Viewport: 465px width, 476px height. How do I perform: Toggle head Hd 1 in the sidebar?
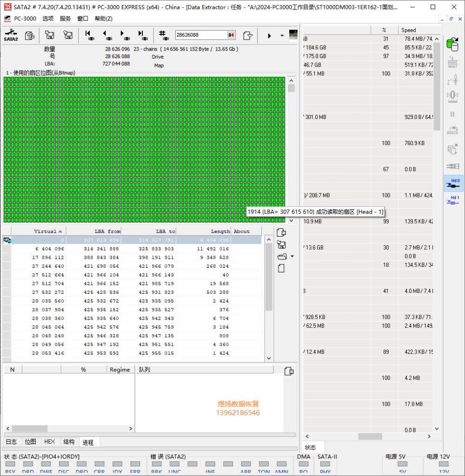(453, 200)
